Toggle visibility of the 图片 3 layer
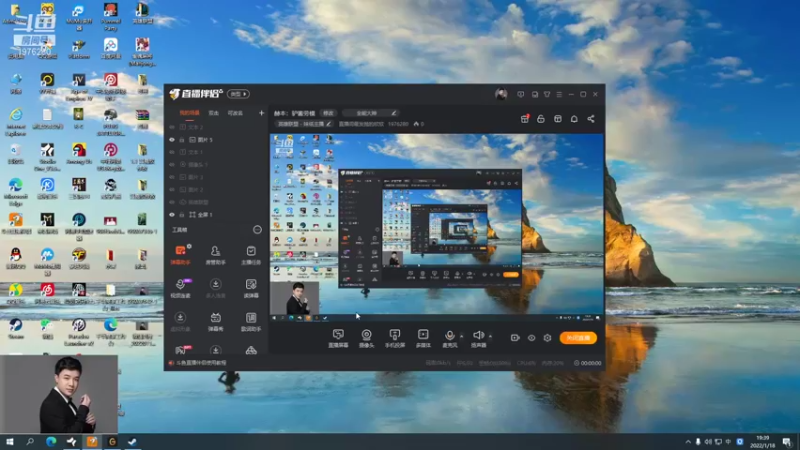 coord(172,177)
